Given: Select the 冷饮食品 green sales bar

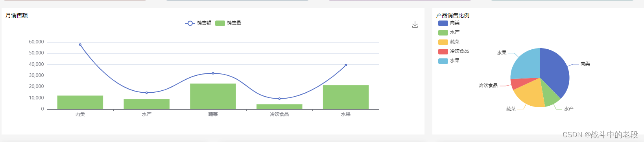Looking at the screenshot, I should click(x=279, y=107).
